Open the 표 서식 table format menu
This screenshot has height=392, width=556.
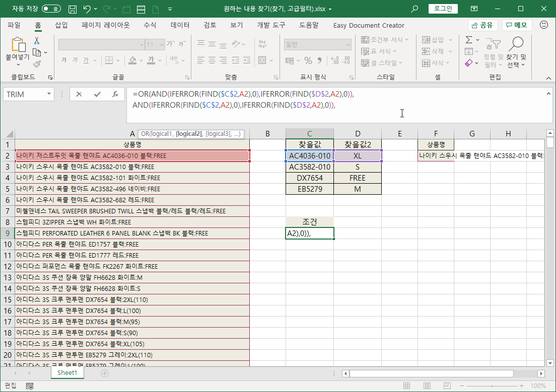pyautogui.click(x=378, y=51)
